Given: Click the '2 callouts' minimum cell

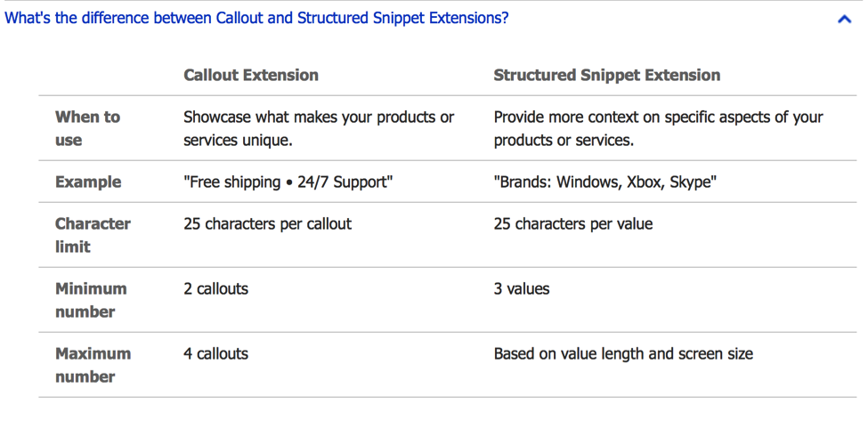Looking at the screenshot, I should [x=215, y=289].
